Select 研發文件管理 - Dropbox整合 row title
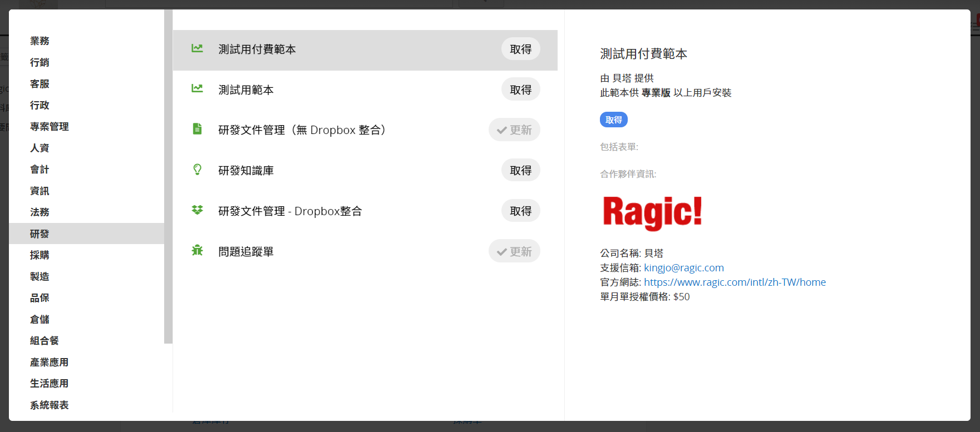The height and width of the screenshot is (432, 980). 290,211
